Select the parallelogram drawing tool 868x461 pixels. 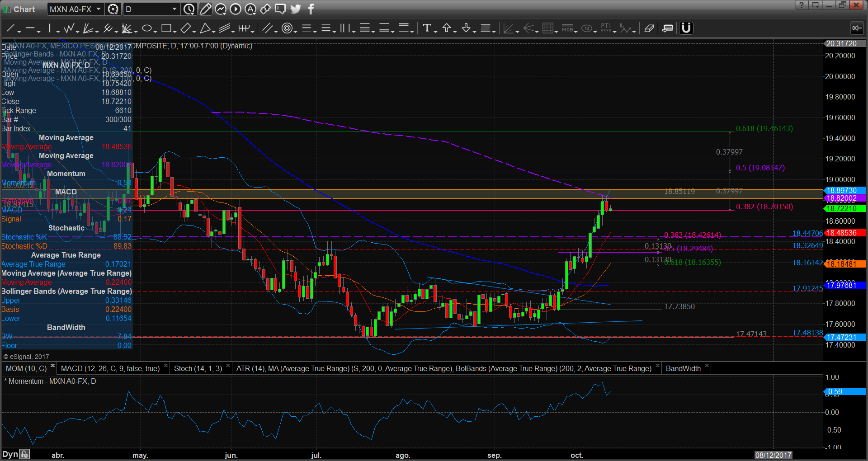coord(186,28)
